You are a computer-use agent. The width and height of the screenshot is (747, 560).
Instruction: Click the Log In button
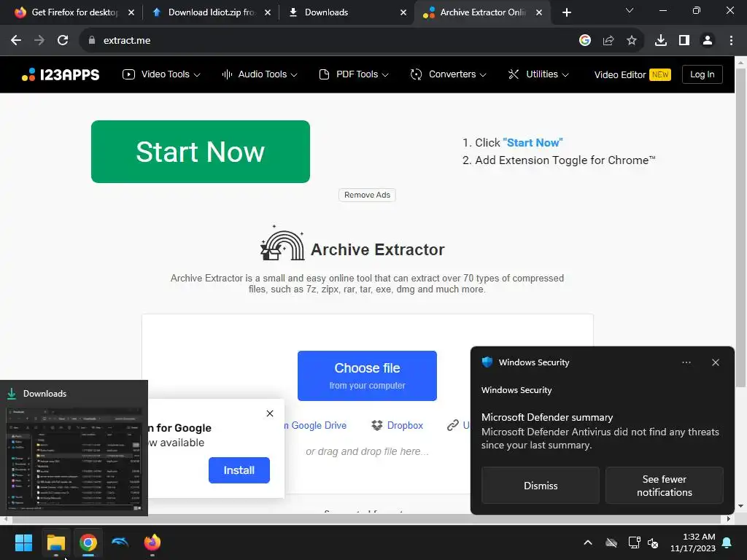click(x=703, y=74)
